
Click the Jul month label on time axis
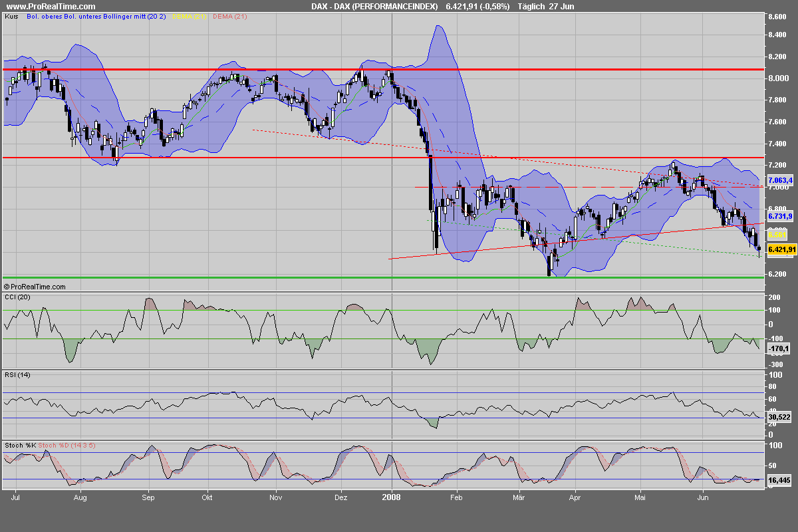pos(15,496)
